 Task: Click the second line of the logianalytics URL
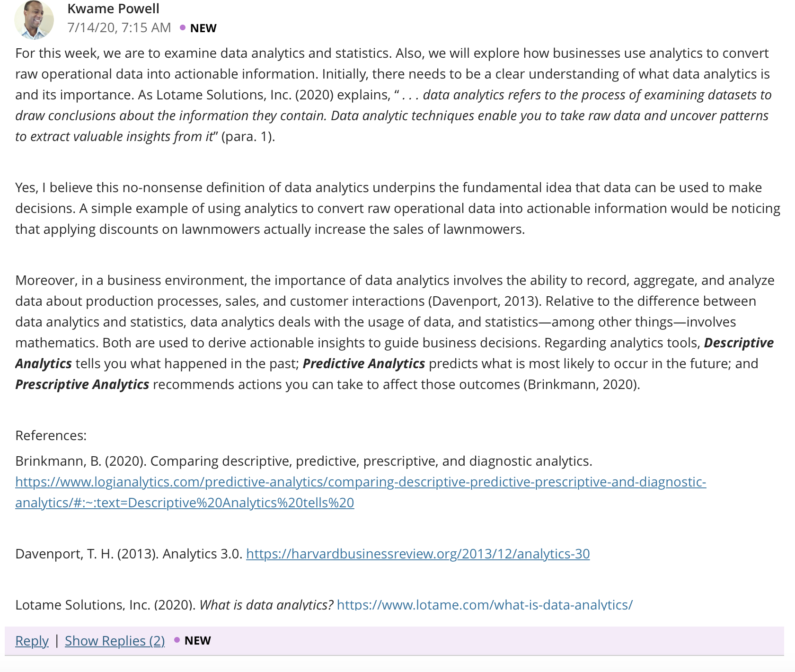tap(185, 503)
